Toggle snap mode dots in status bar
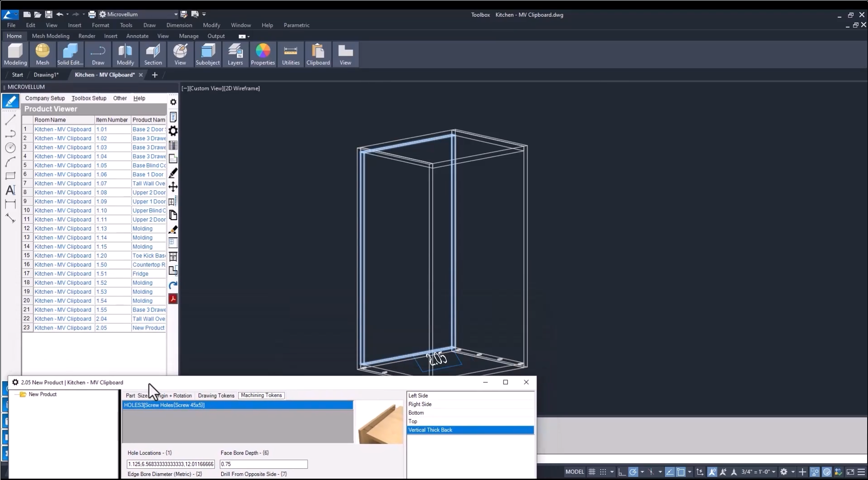This screenshot has width=868, height=480. 603,472
